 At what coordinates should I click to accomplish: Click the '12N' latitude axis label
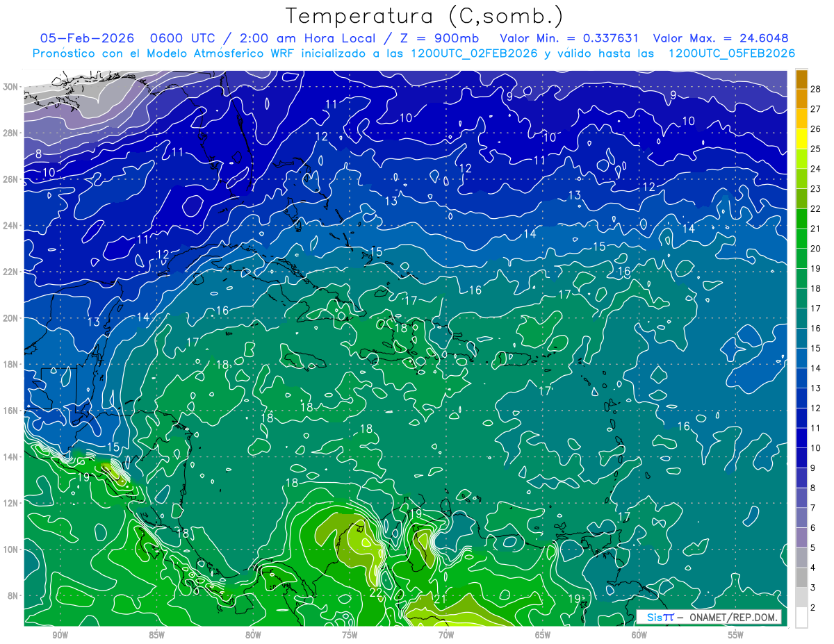tap(10, 503)
